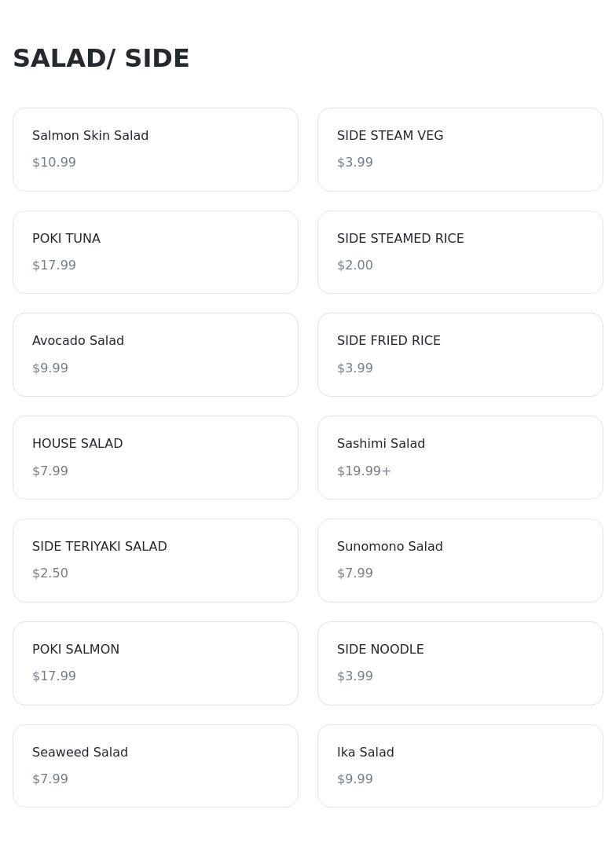The width and height of the screenshot is (616, 861).
Task: Select the Salmon Skin Salad item
Action: 155,149
